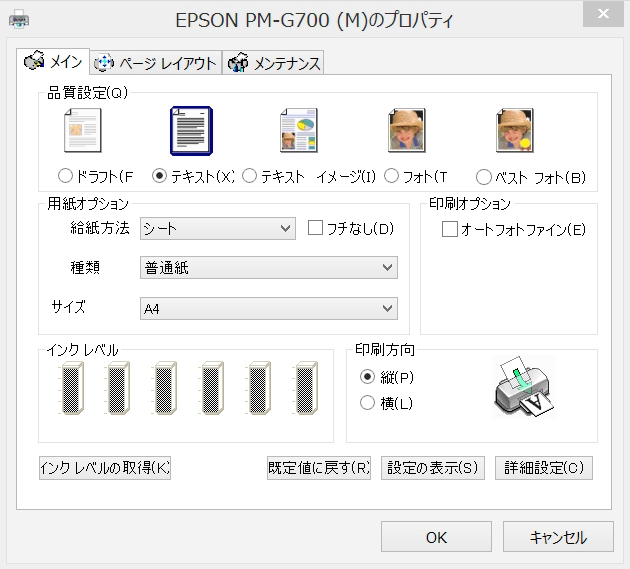Image resolution: width=630 pixels, height=569 pixels.
Task: Select the フォト(T) radio button
Action: [392, 176]
